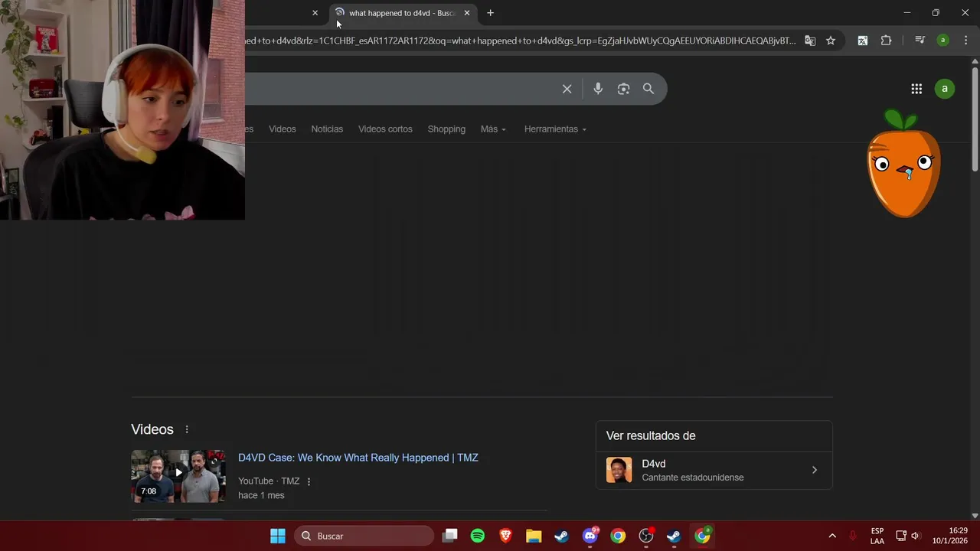This screenshot has width=980, height=551.
Task: Open Brave browser from the taskbar
Action: tap(505, 536)
